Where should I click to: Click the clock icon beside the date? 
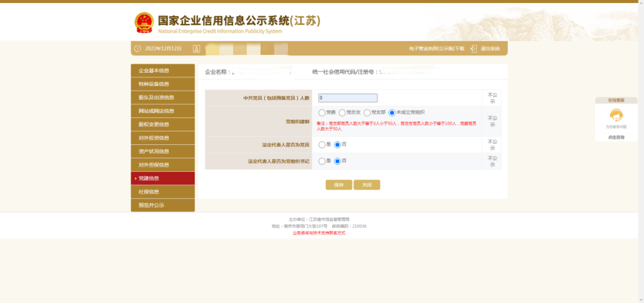(x=138, y=48)
